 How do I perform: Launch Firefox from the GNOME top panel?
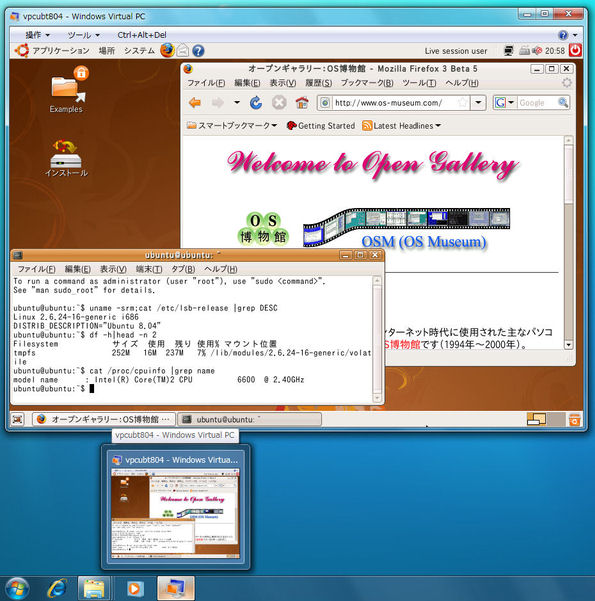click(167, 50)
